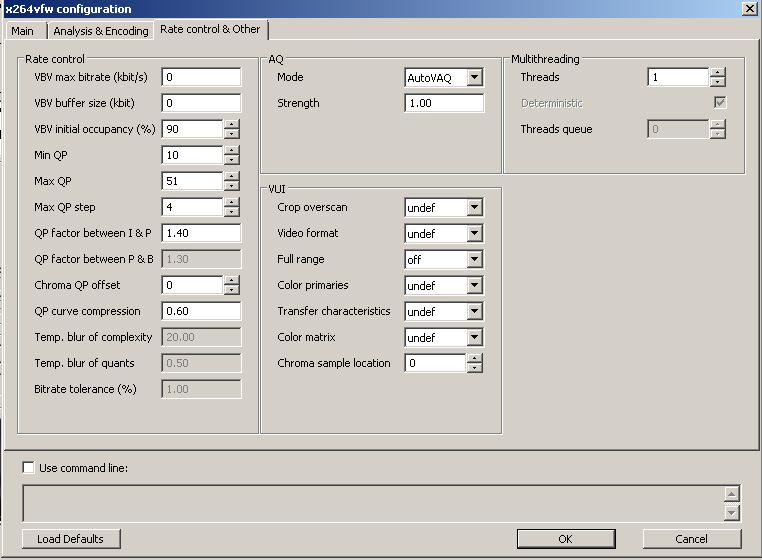
Task: Increase Chroma QP offset with up arrow
Action: coord(232,280)
